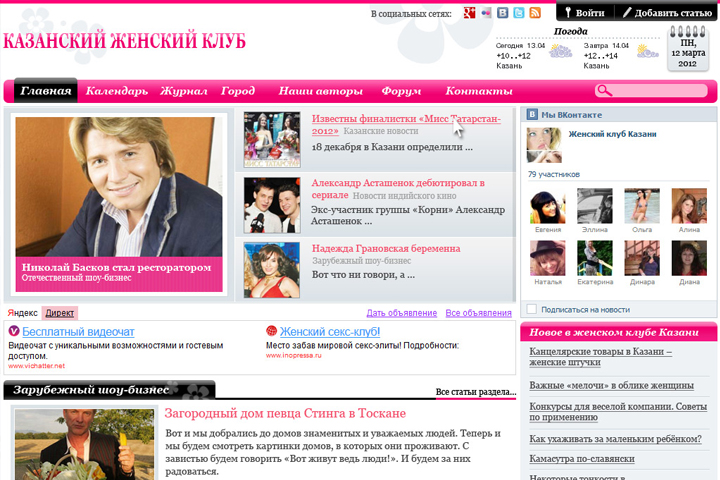Open the Форум menu item
The height and width of the screenshot is (480, 720).
click(x=401, y=91)
